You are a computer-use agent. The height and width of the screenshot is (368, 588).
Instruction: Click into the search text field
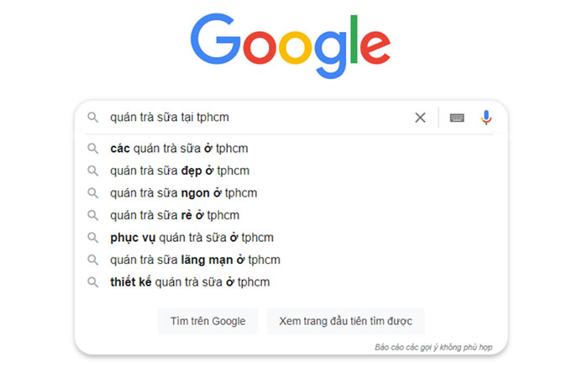259,118
